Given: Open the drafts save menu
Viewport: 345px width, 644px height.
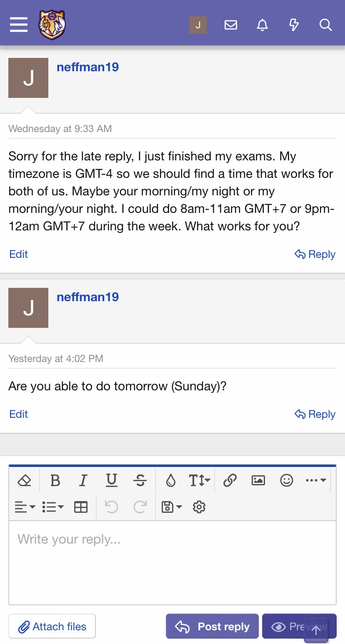Looking at the screenshot, I should (172, 507).
